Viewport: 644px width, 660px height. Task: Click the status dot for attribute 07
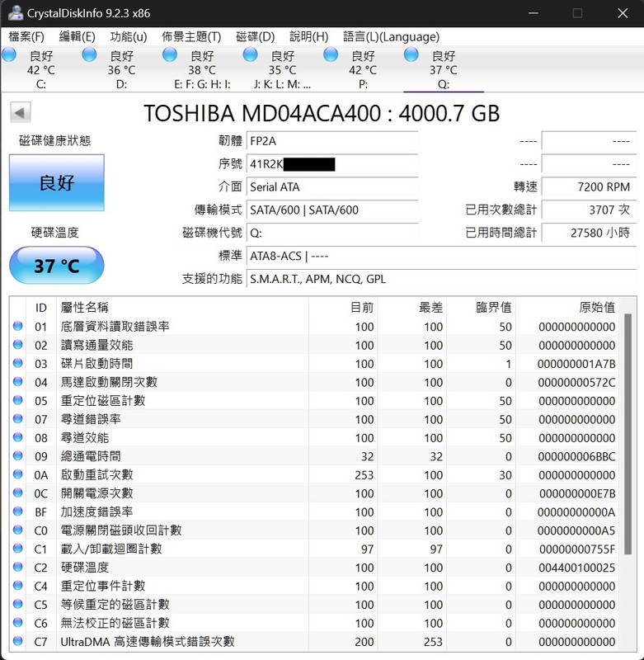click(17, 419)
